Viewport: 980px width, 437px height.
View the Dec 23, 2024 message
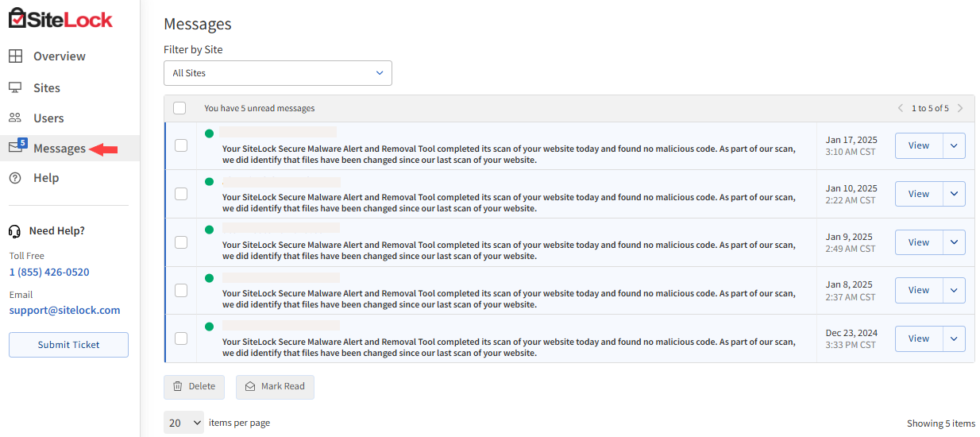pos(919,338)
